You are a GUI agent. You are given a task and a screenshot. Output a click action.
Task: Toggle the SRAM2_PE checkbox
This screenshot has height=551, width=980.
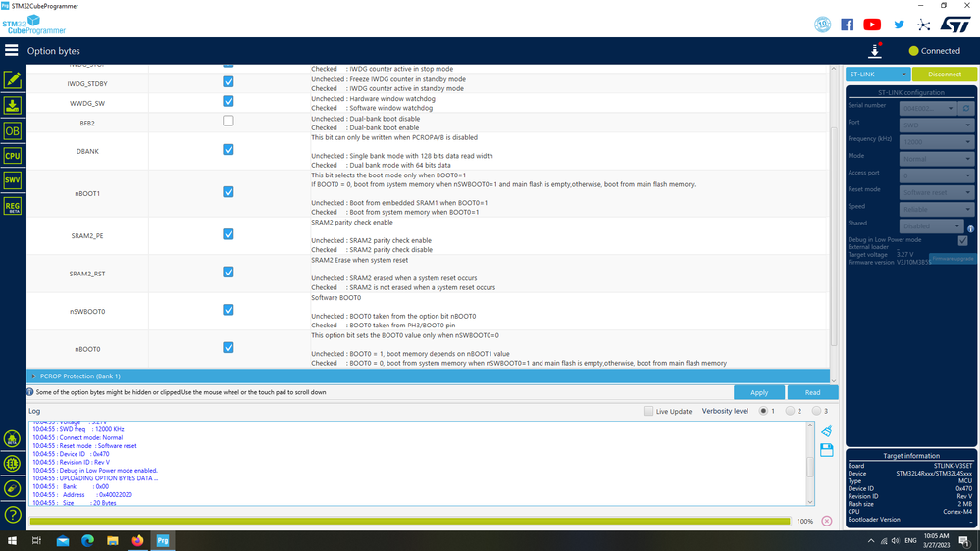229,234
